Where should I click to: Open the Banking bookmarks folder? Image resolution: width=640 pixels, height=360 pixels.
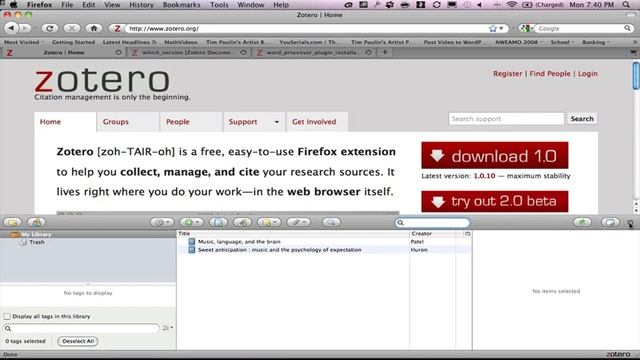[x=596, y=42]
